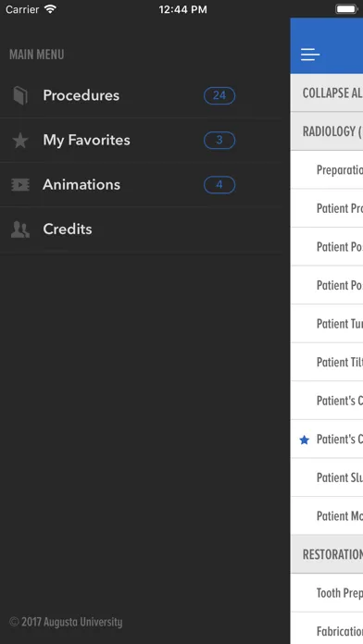Click the Animations film icon

click(20, 184)
